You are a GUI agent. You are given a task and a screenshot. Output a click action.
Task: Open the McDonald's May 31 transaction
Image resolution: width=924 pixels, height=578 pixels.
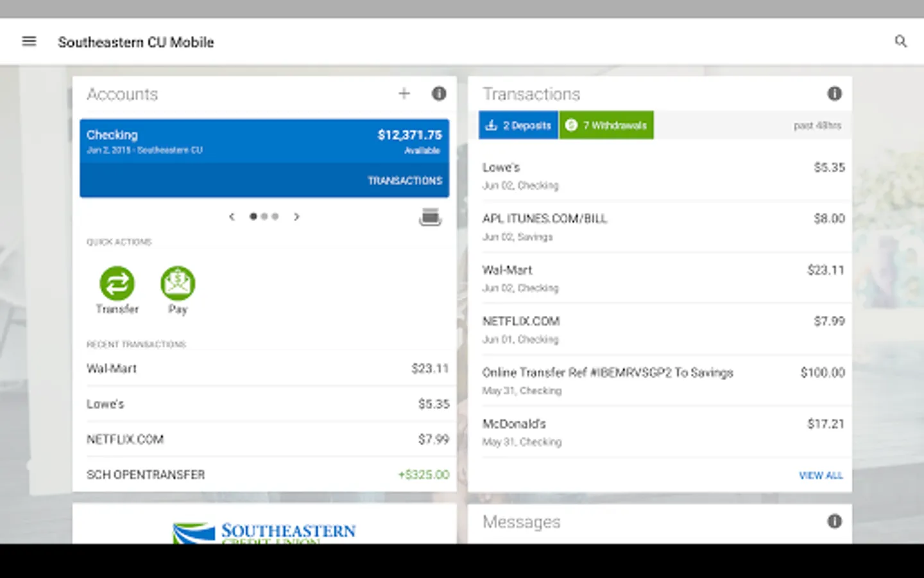click(x=663, y=432)
